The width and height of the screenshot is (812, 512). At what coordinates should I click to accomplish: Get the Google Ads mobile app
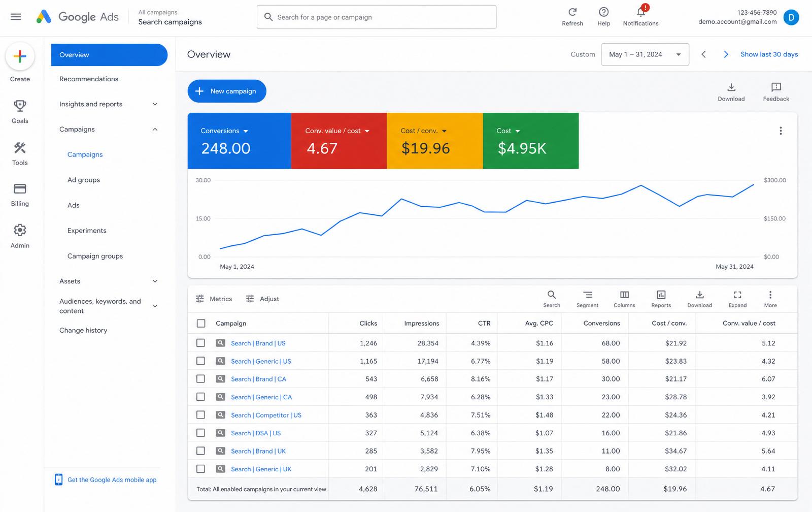106,479
